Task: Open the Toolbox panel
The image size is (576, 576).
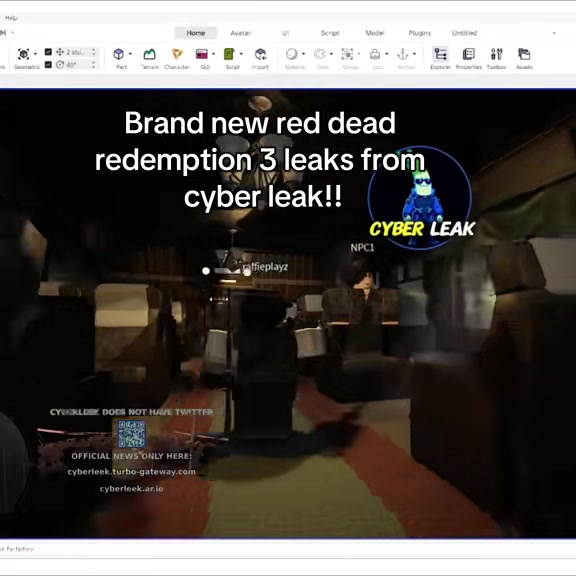Action: (x=496, y=54)
